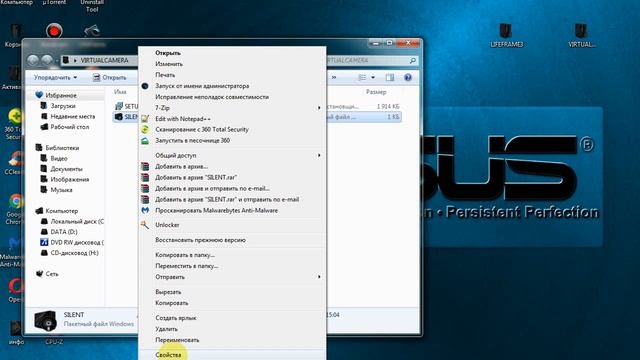The width and height of the screenshot is (640, 360).
Task: Show hidden toolbar commands chevron
Action: click(x=334, y=78)
